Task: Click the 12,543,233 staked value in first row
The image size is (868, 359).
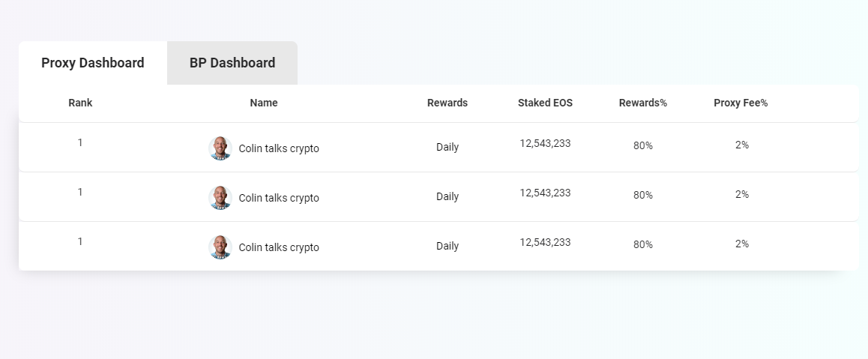Action: point(545,143)
